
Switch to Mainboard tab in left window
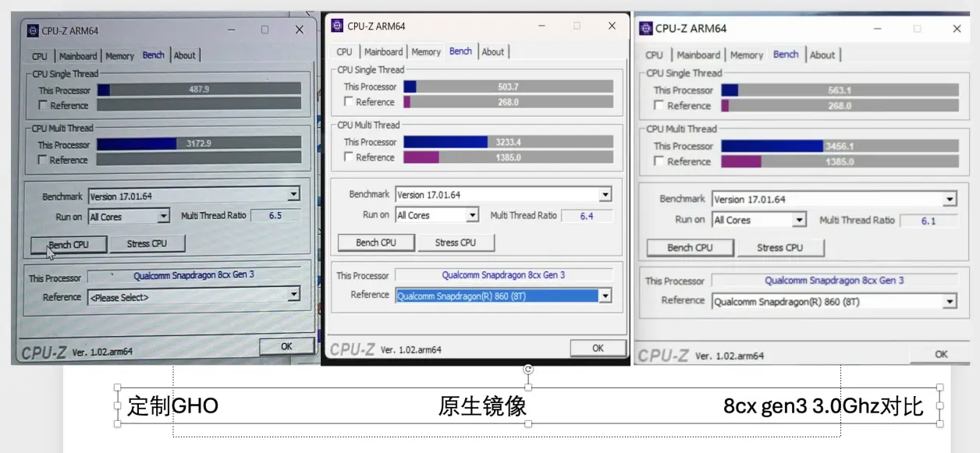pyautogui.click(x=78, y=56)
